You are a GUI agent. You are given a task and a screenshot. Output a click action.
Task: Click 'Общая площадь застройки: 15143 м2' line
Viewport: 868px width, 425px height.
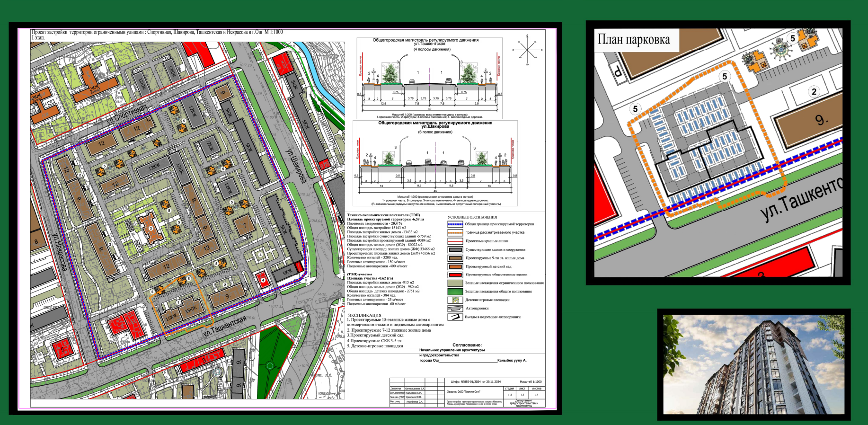[376, 228]
